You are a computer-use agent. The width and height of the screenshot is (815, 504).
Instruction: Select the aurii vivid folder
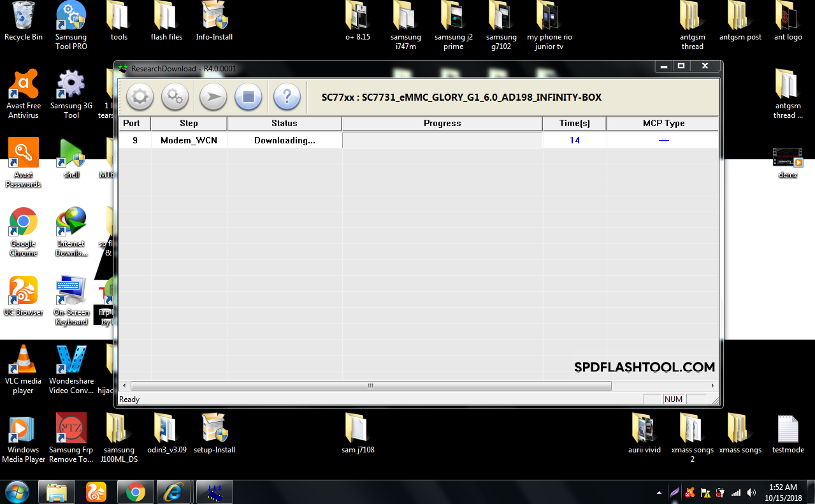(645, 434)
